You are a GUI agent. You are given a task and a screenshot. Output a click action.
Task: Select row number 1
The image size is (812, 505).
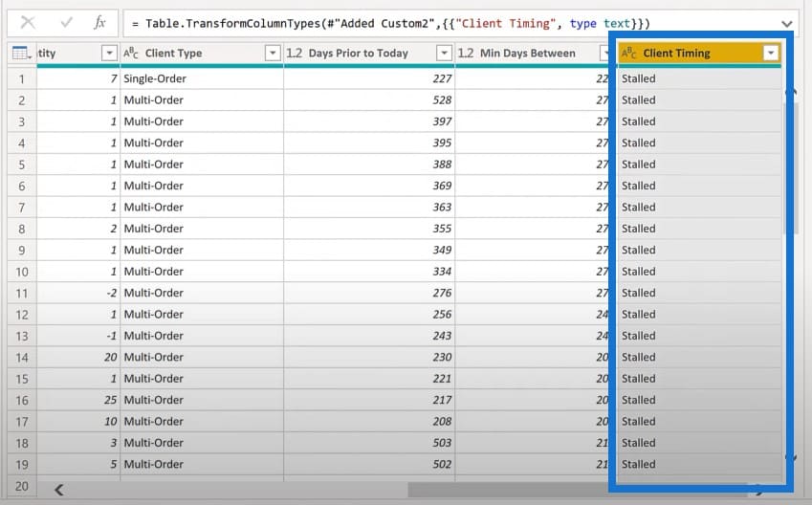click(x=22, y=78)
